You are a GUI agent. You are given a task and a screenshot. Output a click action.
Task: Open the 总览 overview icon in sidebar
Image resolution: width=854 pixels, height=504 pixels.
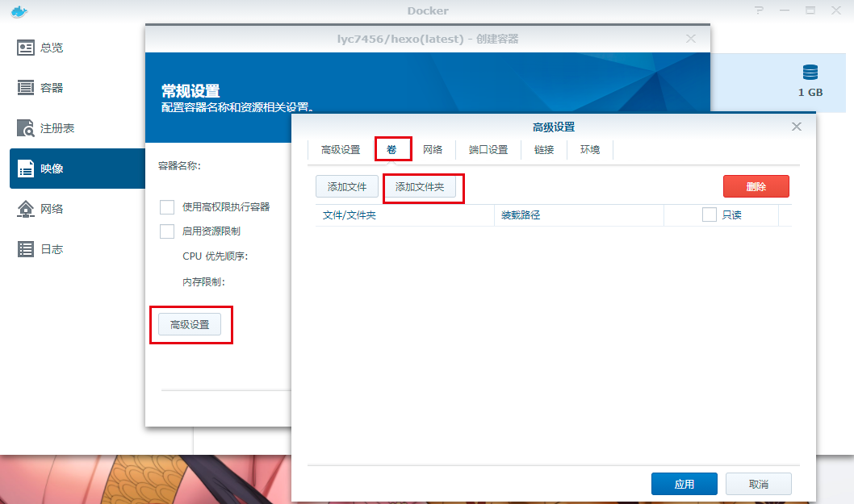26,48
